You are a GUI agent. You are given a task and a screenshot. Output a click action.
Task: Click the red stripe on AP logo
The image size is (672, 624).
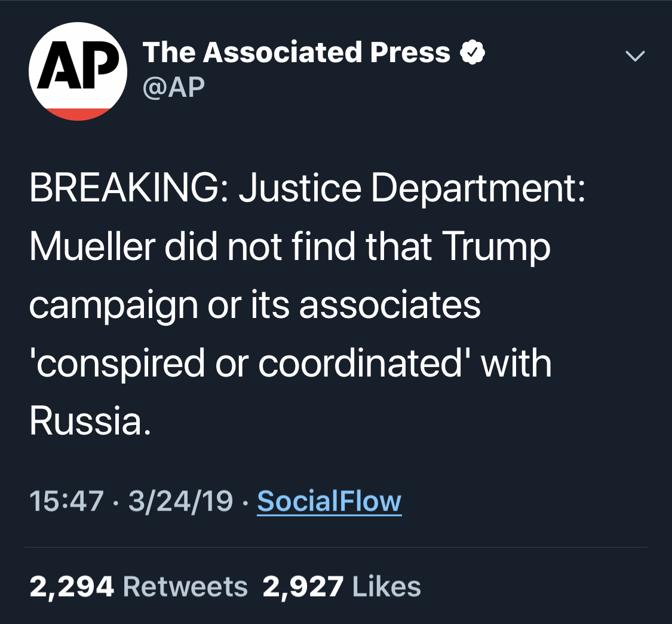[x=78, y=114]
